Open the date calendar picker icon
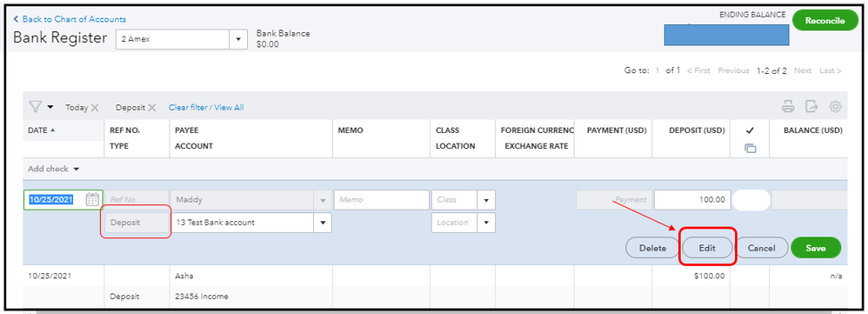This screenshot has width=868, height=314. click(92, 199)
